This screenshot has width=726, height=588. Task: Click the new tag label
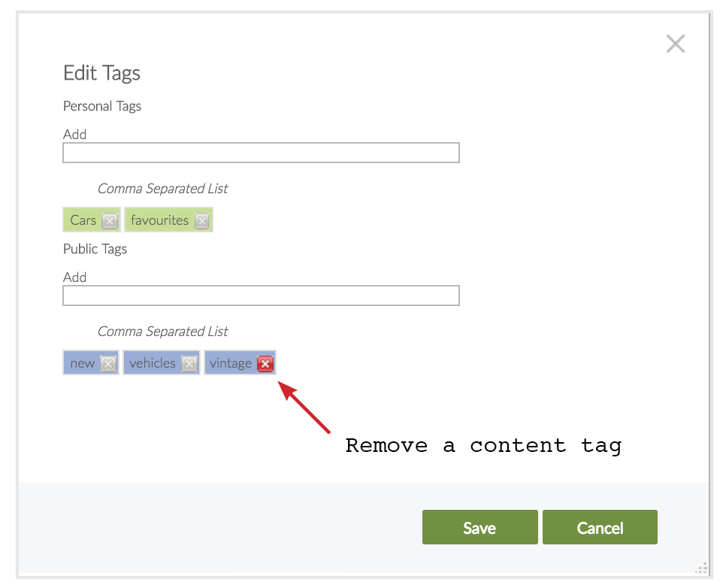(82, 363)
